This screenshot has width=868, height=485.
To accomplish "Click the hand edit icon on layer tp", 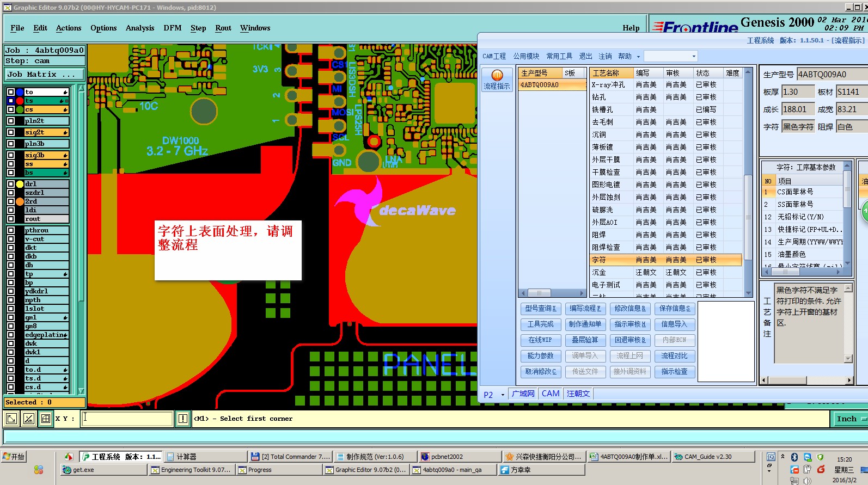I will [65, 274].
